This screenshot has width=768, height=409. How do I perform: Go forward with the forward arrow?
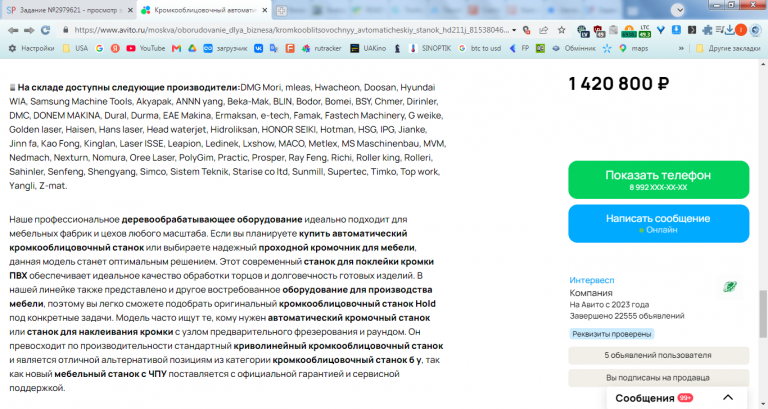pyautogui.click(x=29, y=30)
